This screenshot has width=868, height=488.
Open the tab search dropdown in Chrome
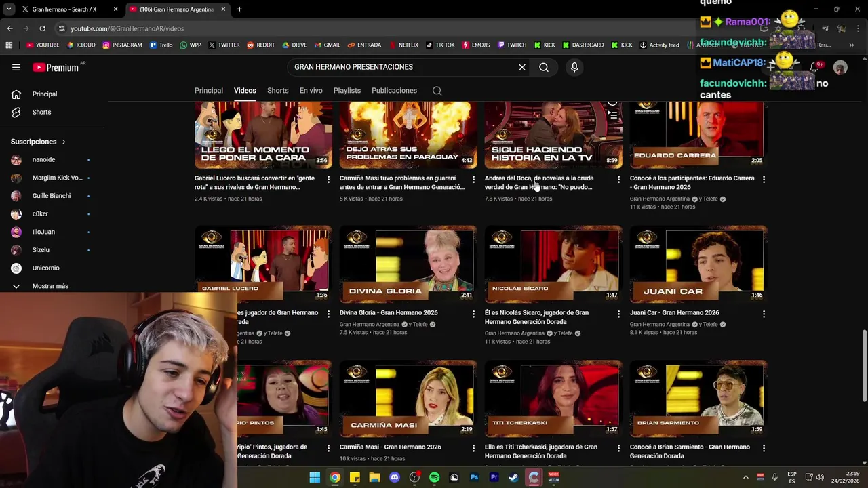(8, 9)
